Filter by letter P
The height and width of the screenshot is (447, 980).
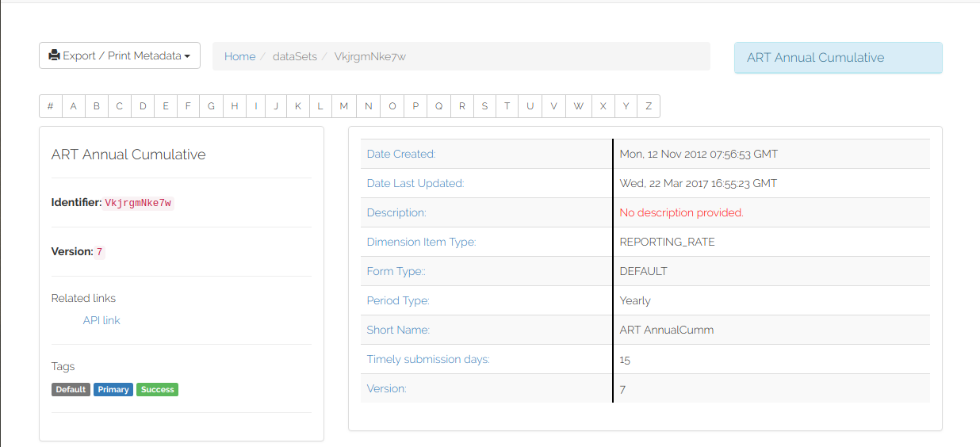tap(415, 106)
